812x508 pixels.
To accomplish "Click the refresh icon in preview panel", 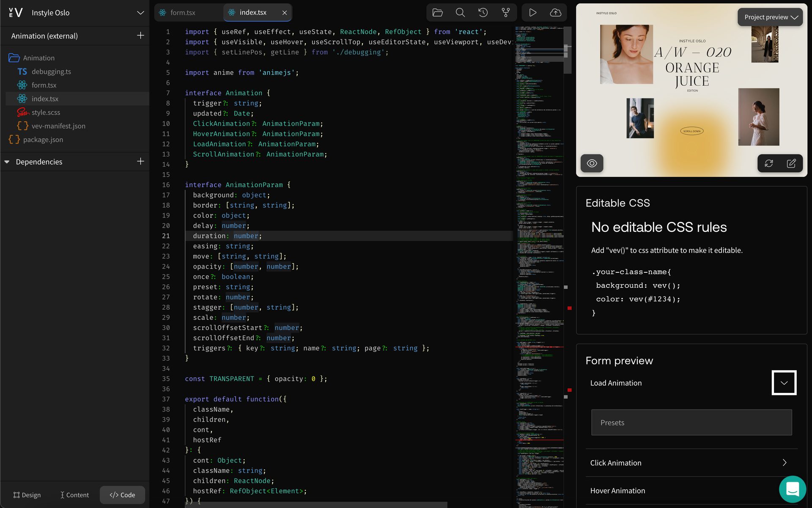I will pos(769,163).
